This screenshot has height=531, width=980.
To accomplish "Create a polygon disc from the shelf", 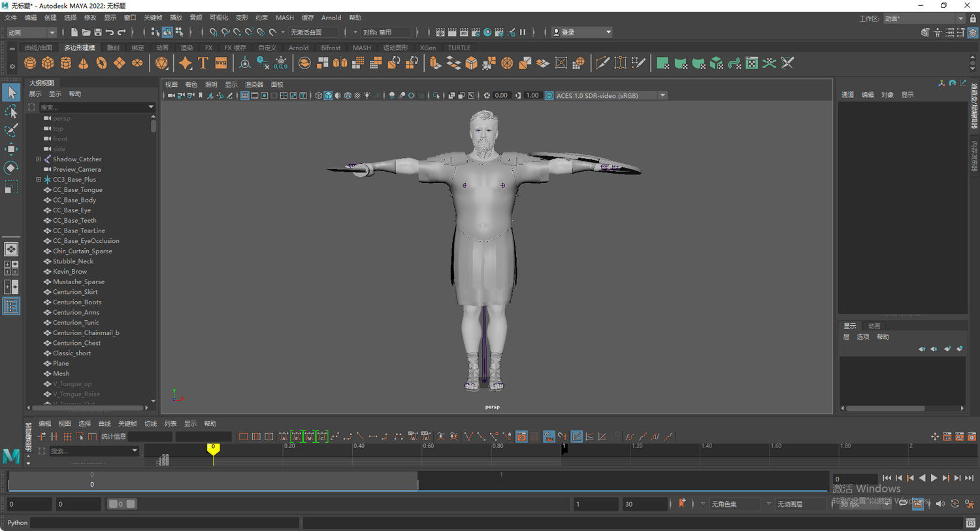I will [137, 63].
